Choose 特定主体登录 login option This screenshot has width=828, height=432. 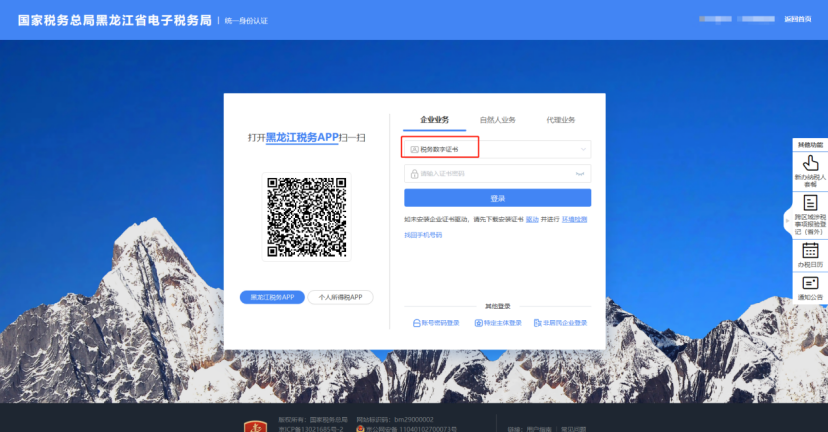tap(498, 323)
